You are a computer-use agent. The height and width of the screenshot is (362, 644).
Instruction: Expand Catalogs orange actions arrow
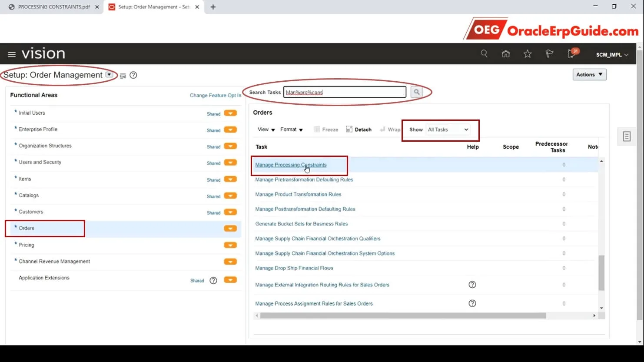tap(230, 196)
